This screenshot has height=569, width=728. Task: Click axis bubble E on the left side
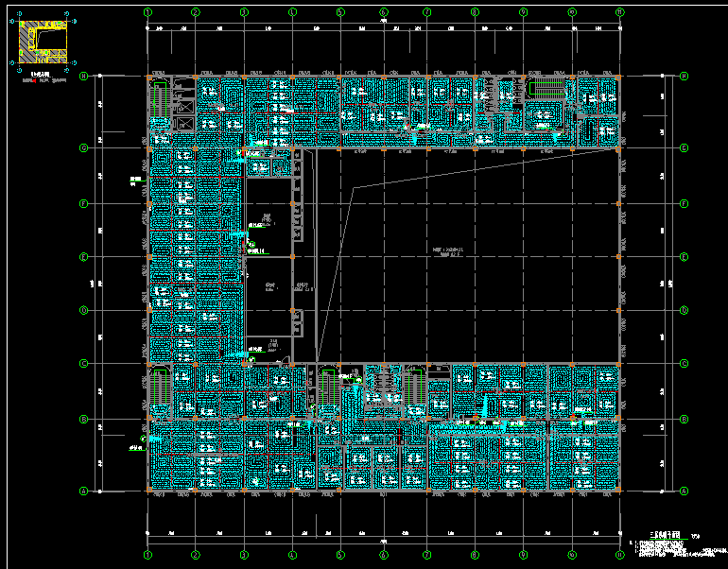pos(84,256)
